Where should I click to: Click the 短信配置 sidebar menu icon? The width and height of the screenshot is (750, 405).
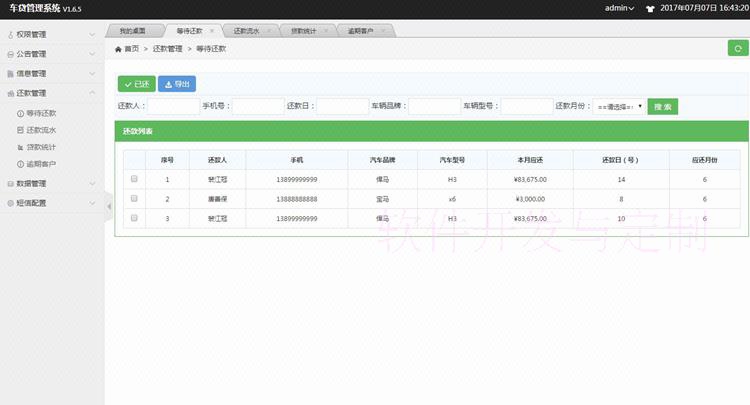11,203
